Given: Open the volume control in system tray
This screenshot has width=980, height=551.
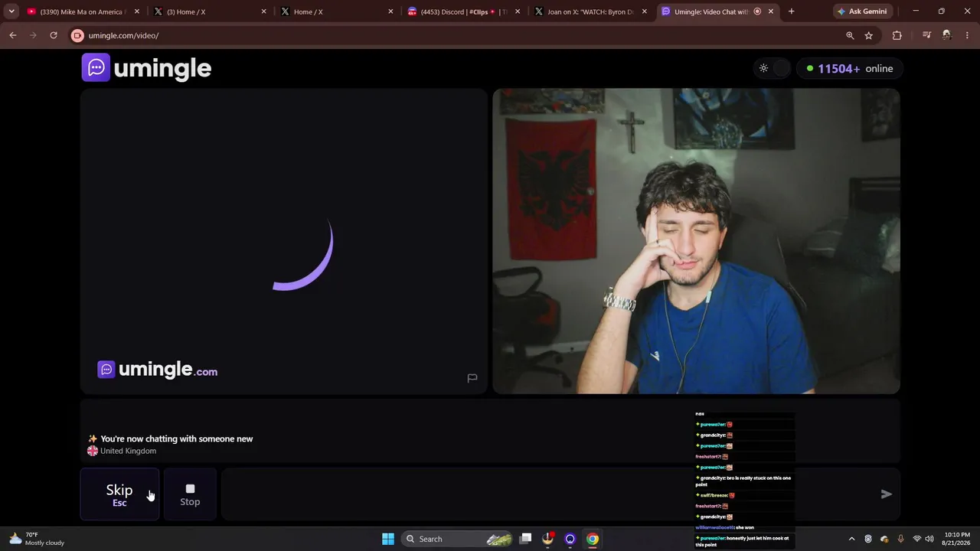Looking at the screenshot, I should [930, 539].
